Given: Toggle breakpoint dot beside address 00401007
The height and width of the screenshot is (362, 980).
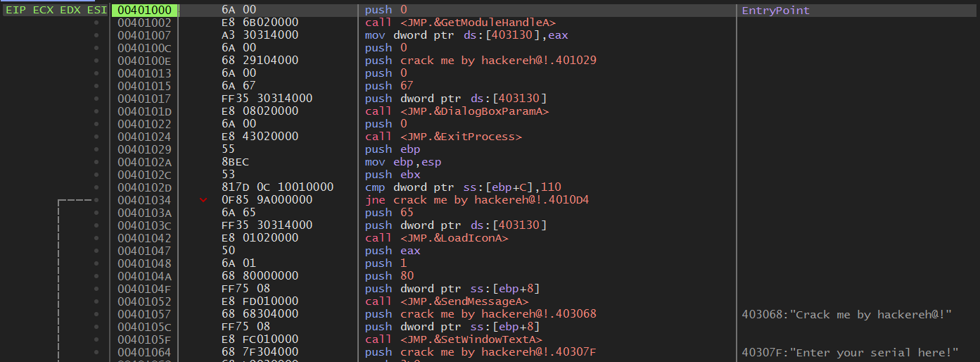Looking at the screenshot, I should [96, 35].
